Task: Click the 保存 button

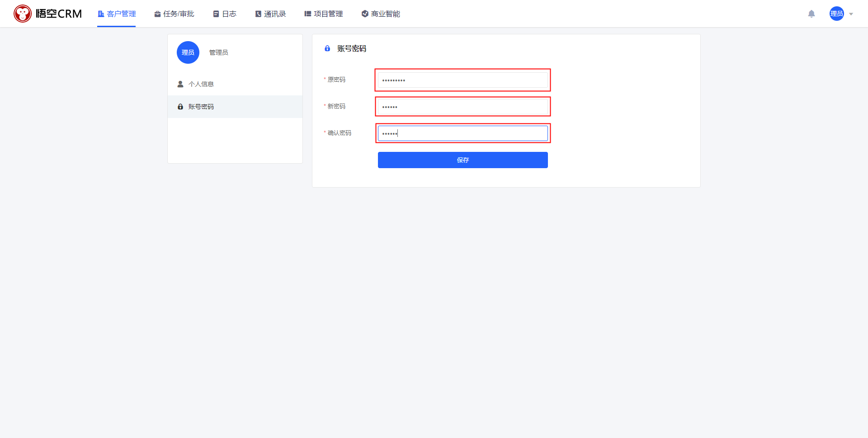Action: click(463, 160)
